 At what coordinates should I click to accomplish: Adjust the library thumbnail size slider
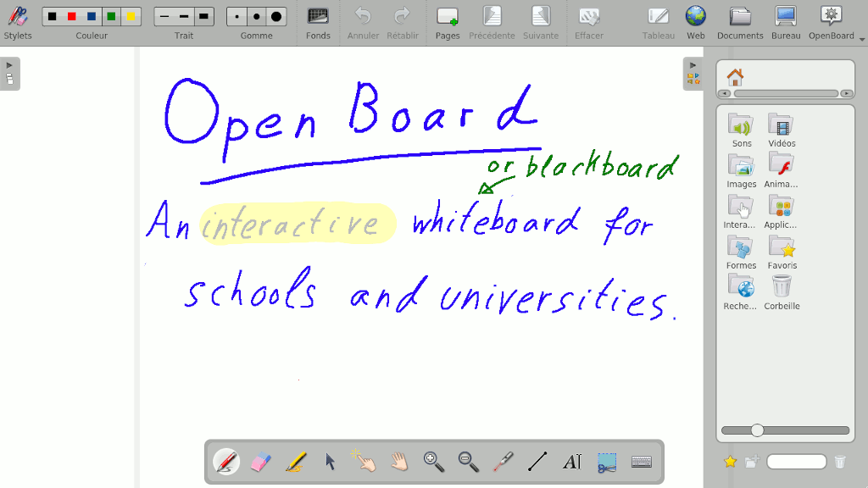point(757,430)
